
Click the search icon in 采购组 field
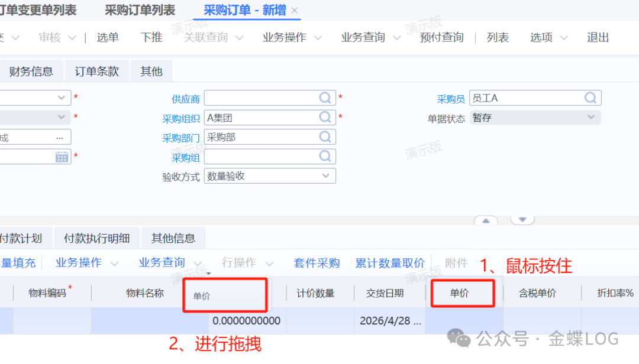pyautogui.click(x=325, y=157)
